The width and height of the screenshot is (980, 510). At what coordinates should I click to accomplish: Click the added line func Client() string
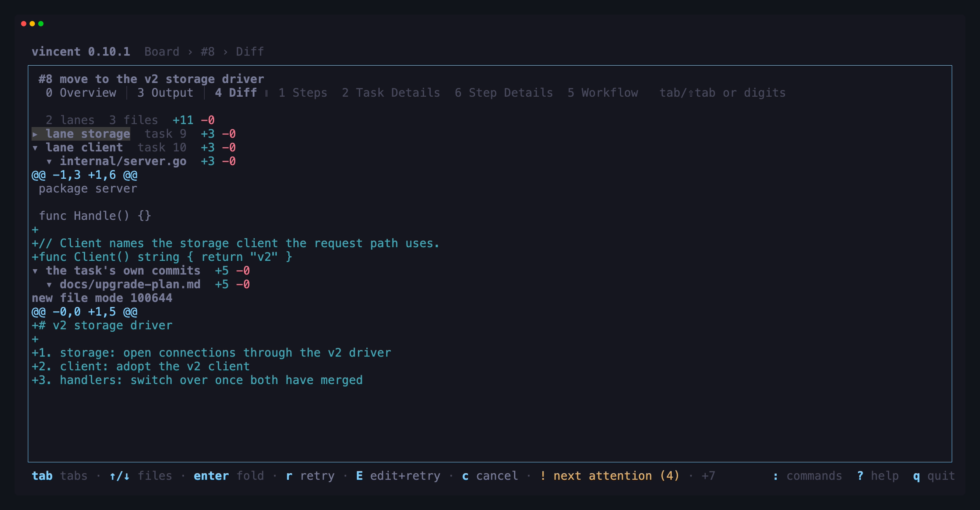pos(162,257)
